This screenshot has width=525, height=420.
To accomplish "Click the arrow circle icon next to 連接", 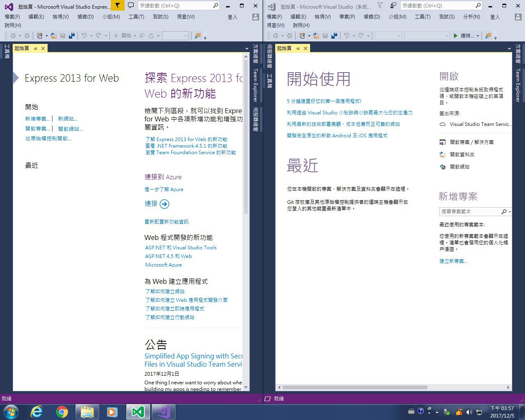I will coord(164,204).
